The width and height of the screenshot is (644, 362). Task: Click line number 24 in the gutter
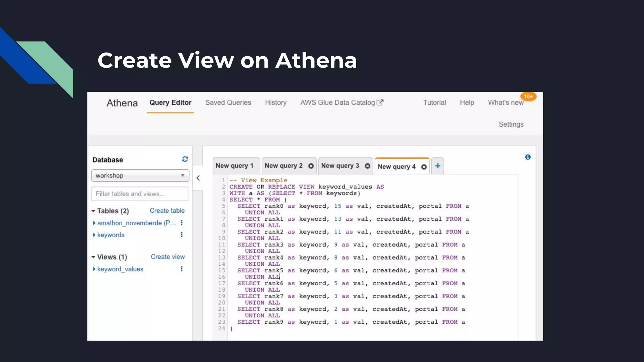[222, 328]
